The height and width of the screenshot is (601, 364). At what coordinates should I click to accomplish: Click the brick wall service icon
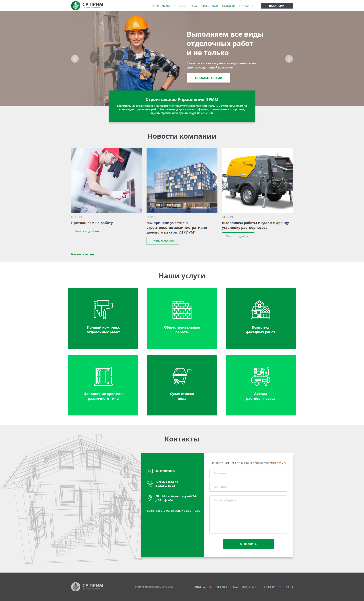[182, 310]
